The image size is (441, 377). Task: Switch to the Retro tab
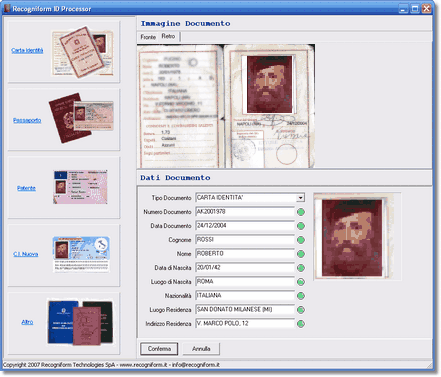point(168,36)
